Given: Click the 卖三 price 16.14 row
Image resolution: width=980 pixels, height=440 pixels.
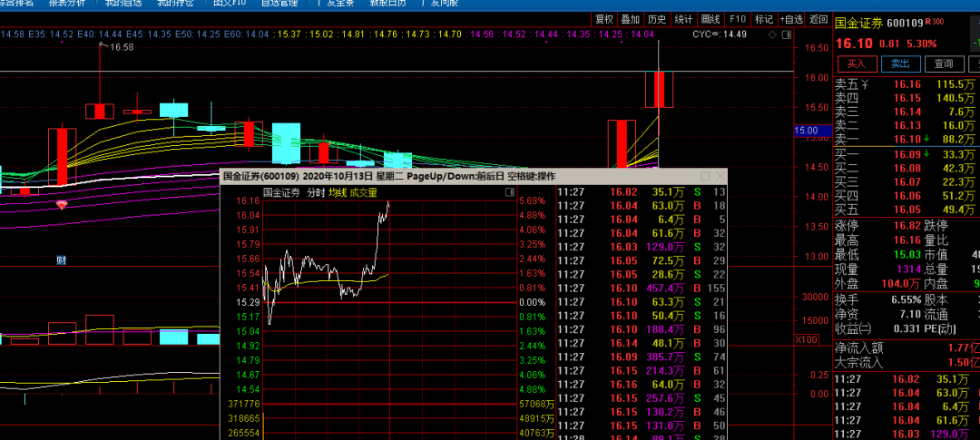Looking at the screenshot, I should [906, 112].
